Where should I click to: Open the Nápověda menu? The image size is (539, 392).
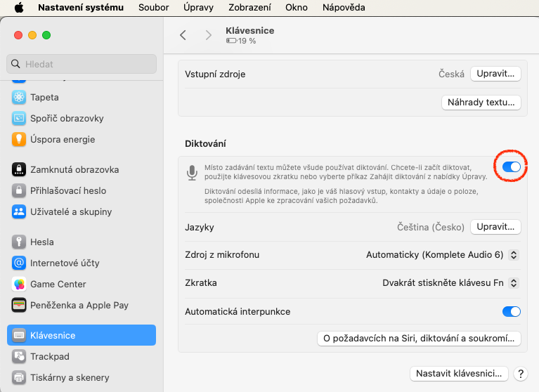[x=344, y=7]
